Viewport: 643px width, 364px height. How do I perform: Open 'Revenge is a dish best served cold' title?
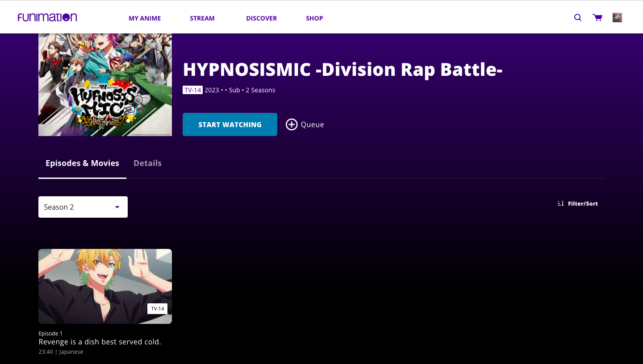tap(100, 342)
